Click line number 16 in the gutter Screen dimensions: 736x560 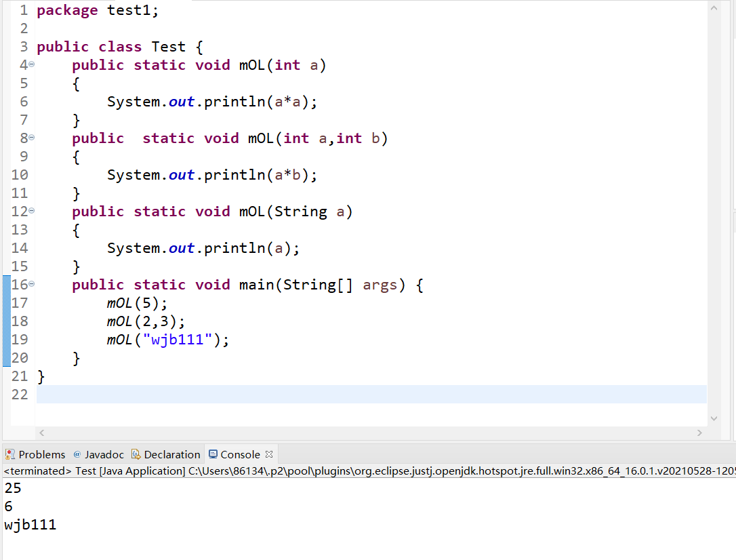[x=20, y=285]
